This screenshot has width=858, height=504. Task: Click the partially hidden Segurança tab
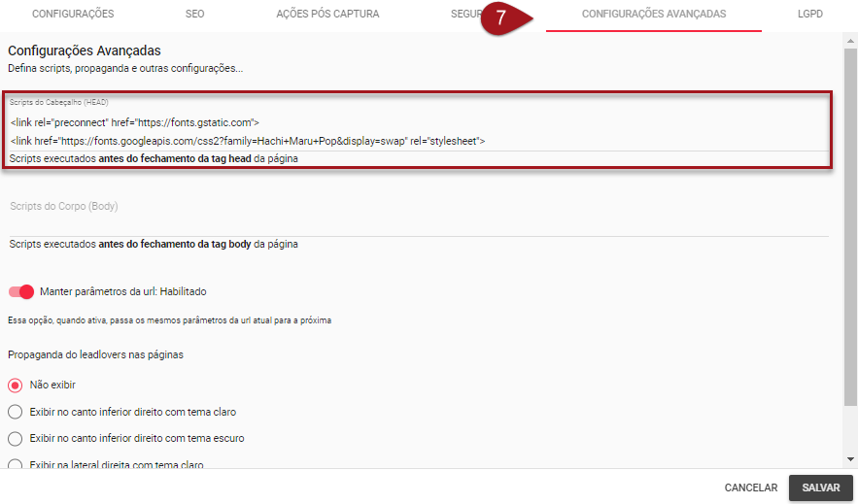pos(466,15)
